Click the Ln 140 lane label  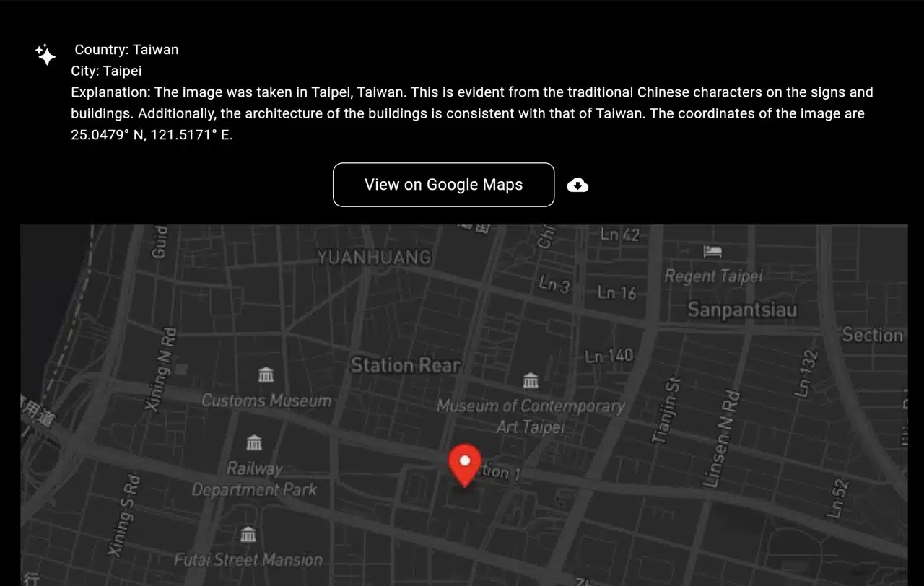coord(609,356)
